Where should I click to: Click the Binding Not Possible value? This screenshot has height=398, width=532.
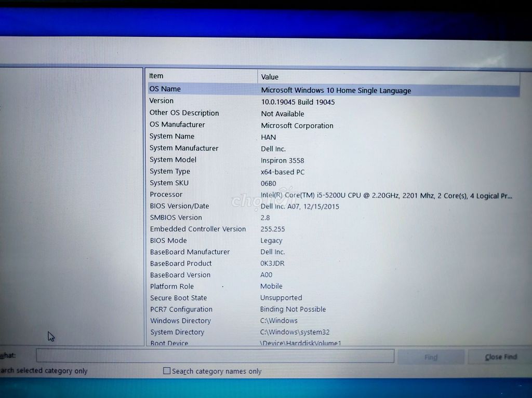pos(293,309)
